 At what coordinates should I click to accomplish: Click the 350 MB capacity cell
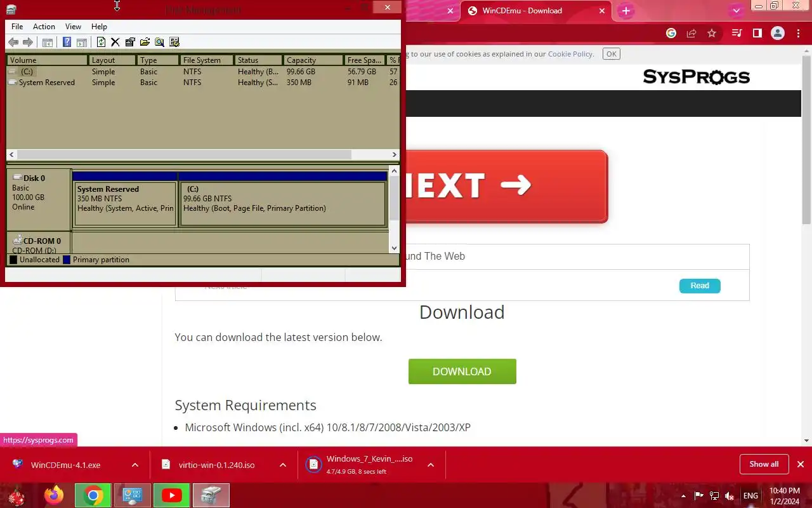tap(299, 83)
